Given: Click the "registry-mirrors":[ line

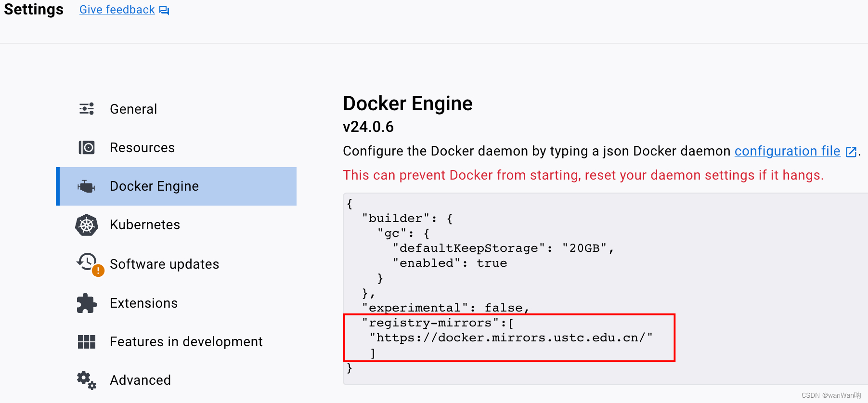Looking at the screenshot, I should [x=438, y=323].
